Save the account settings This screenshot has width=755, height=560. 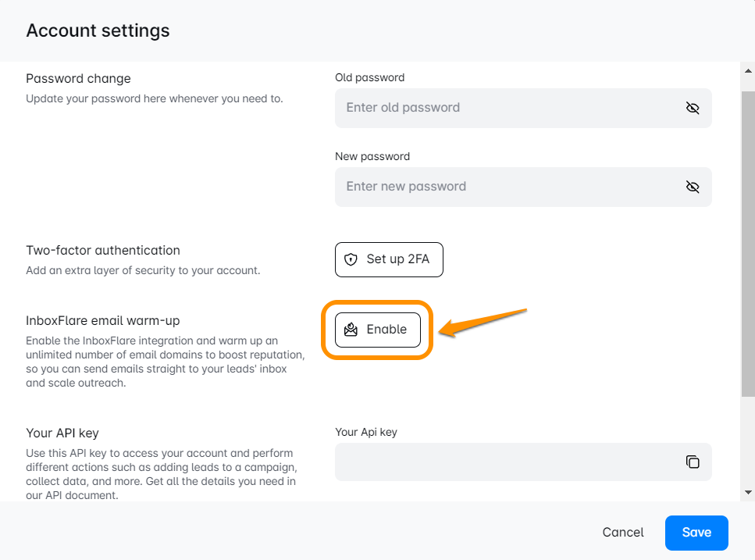tap(696, 533)
